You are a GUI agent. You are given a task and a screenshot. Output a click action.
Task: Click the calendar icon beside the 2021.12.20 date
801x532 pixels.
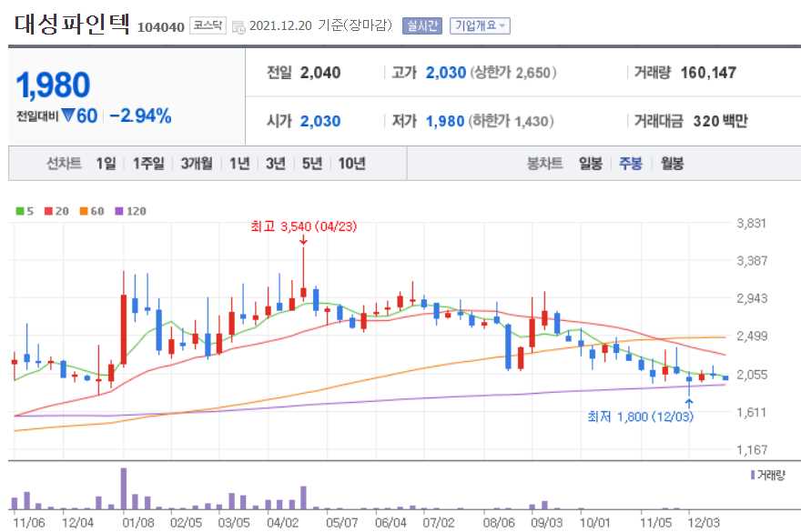[238, 26]
